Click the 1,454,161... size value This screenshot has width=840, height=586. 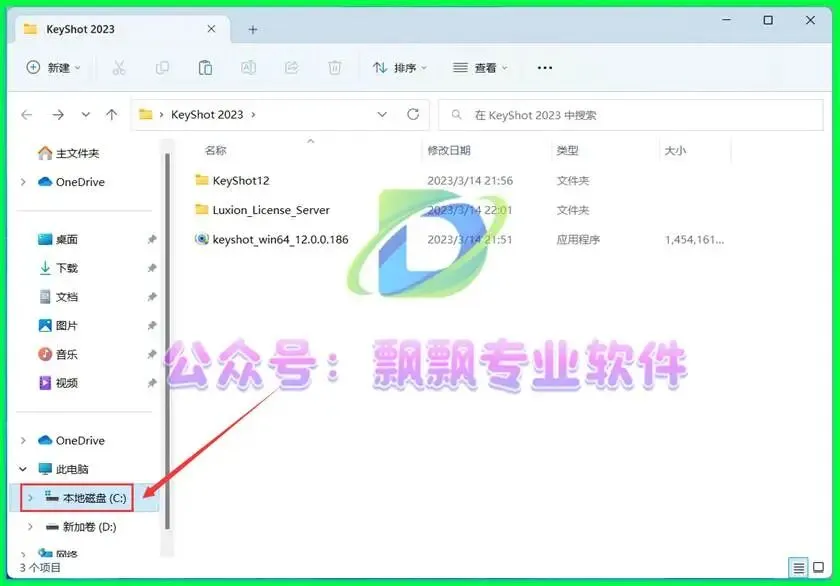pyautogui.click(x=694, y=239)
